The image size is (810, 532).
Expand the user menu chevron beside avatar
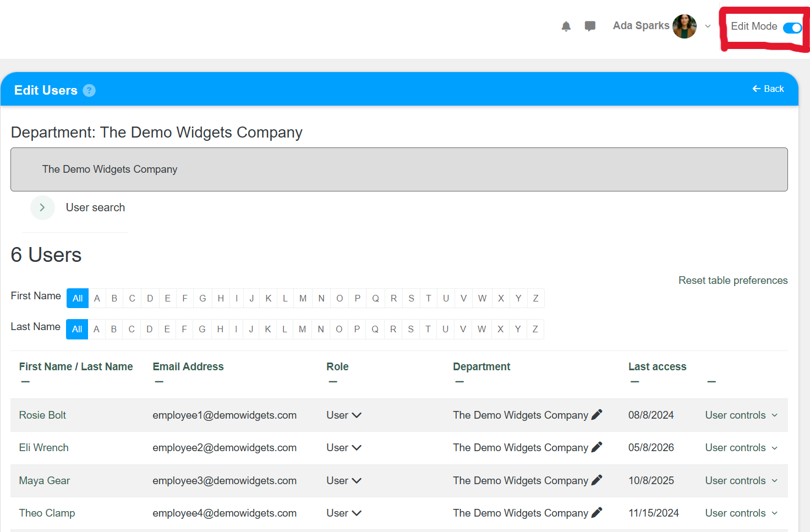click(708, 26)
